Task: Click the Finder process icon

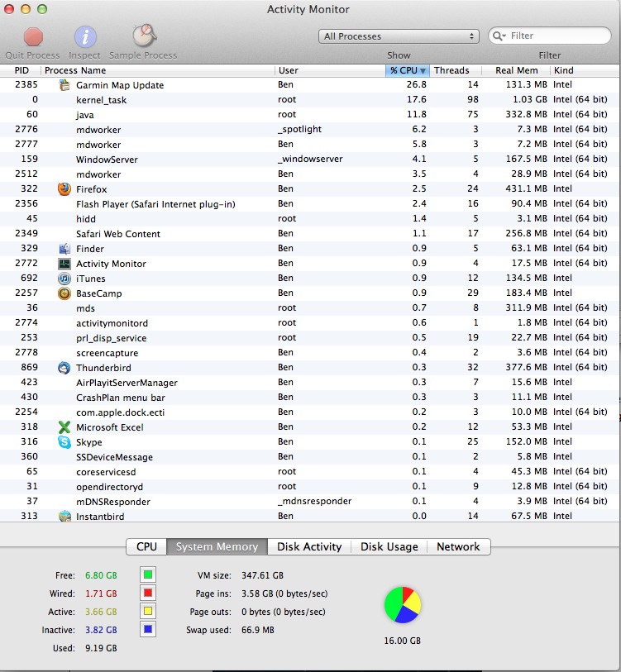Action: pos(64,249)
